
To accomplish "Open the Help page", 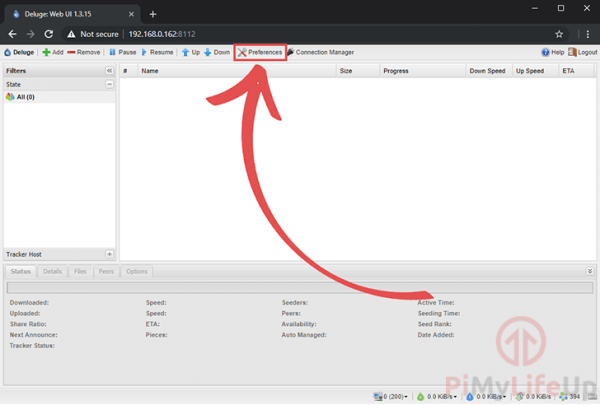I will click(553, 52).
